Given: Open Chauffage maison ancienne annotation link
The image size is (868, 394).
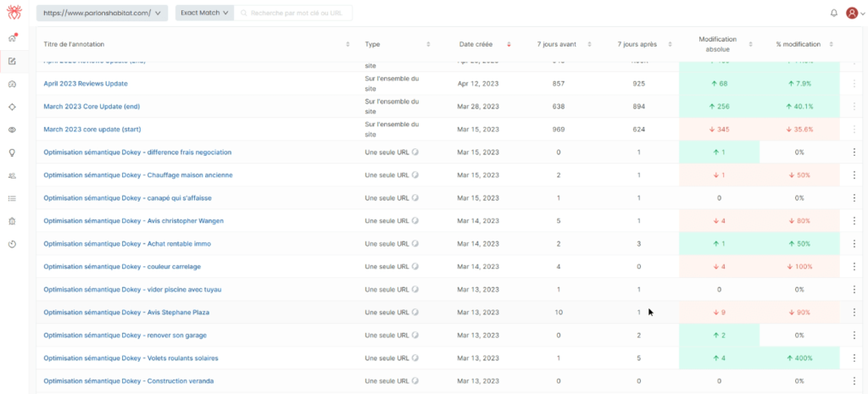Looking at the screenshot, I should click(x=138, y=175).
